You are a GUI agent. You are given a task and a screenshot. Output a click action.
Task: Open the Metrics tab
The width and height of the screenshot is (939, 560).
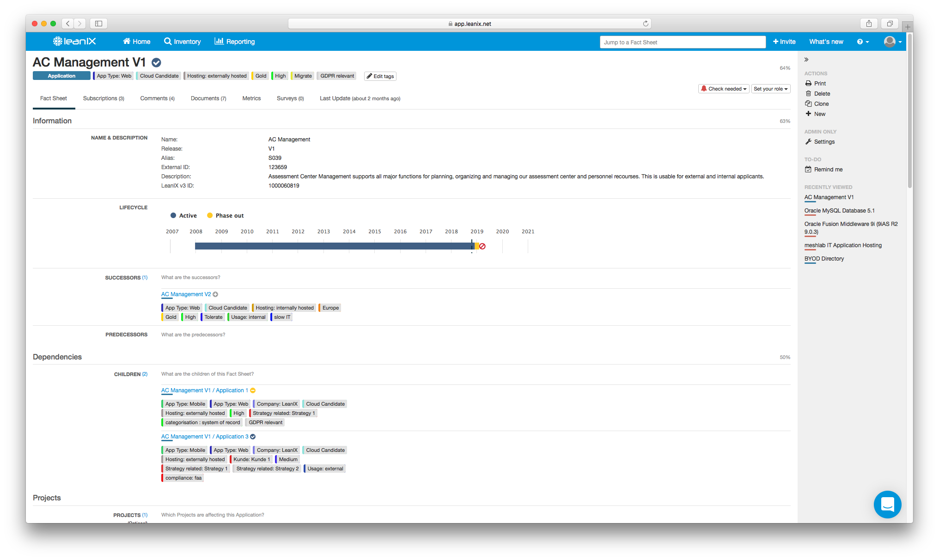click(x=251, y=98)
